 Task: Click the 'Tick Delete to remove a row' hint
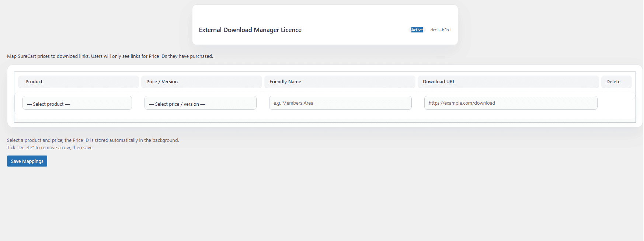coord(50,148)
